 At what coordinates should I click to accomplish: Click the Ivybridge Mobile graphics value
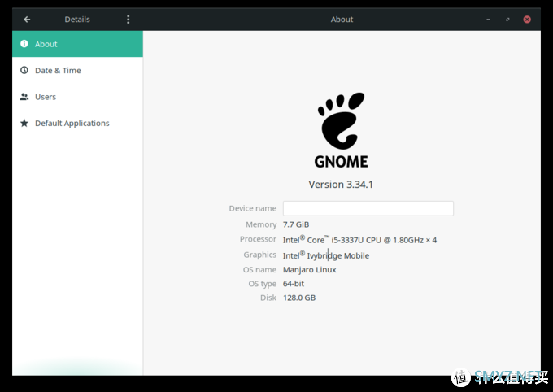tap(326, 255)
